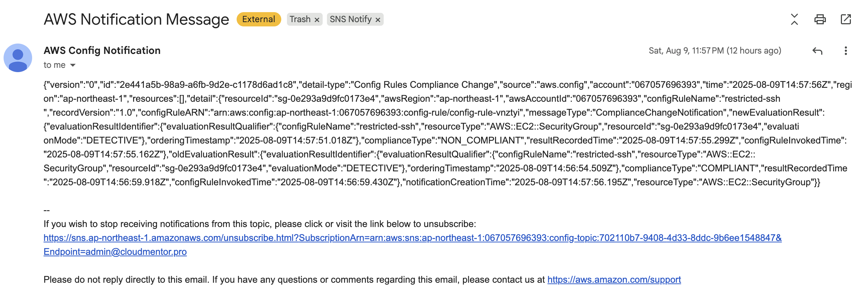Click the Sat, Aug 9 timestamp
This screenshot has width=868, height=302.
pos(715,51)
